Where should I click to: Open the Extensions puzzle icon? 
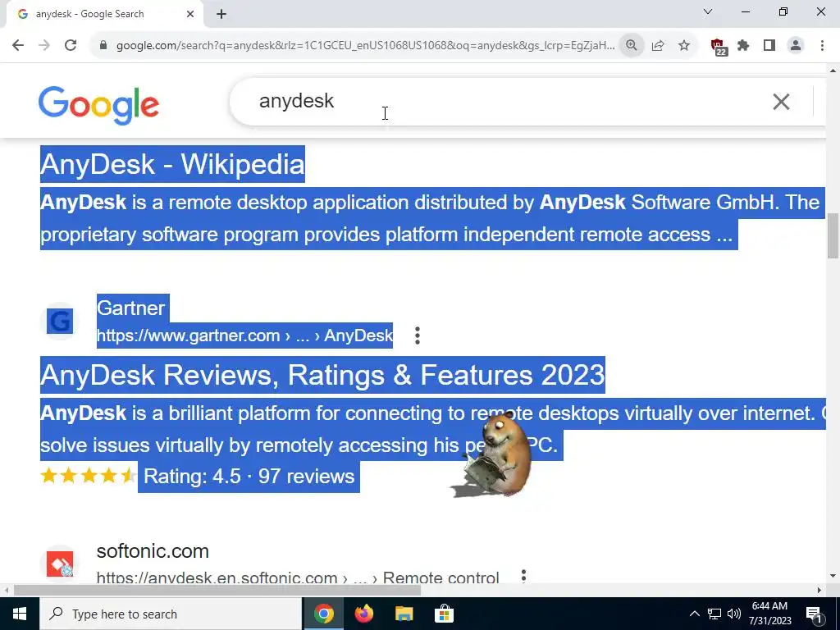click(x=743, y=45)
